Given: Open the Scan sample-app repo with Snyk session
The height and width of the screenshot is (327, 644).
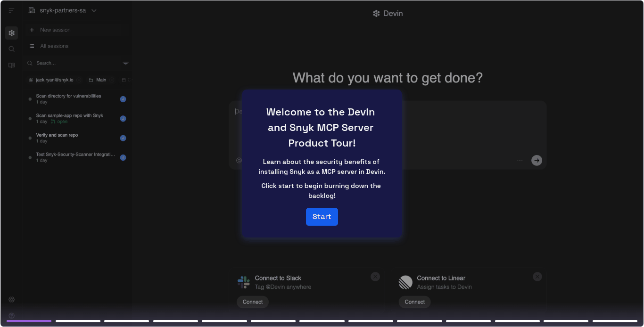Looking at the screenshot, I should coord(77,118).
